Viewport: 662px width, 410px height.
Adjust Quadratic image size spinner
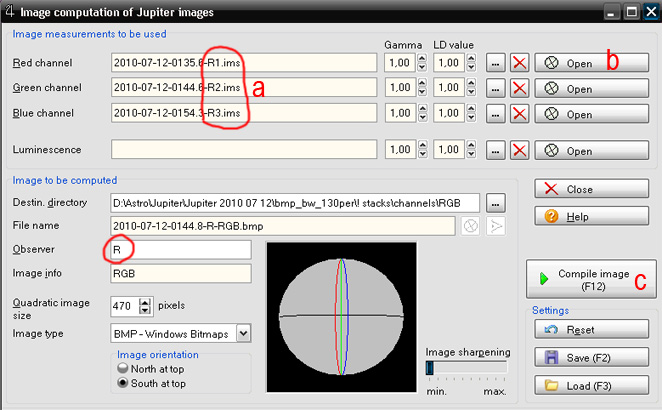tap(146, 306)
